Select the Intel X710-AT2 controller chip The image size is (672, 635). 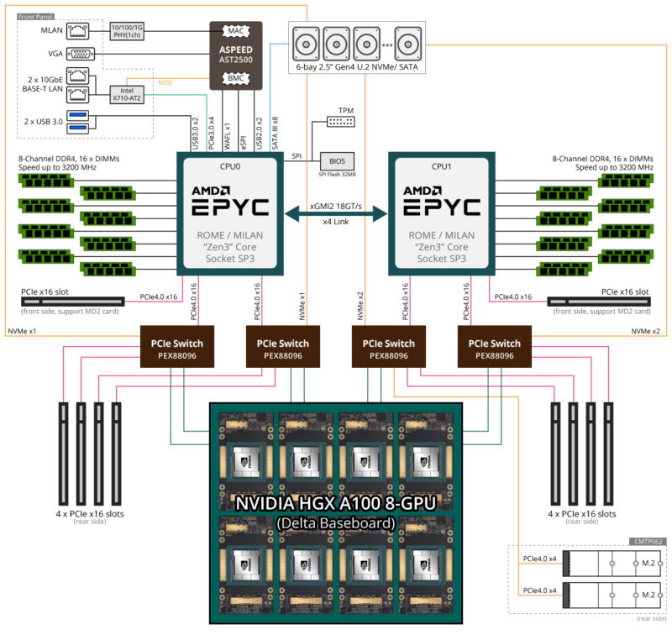[128, 92]
